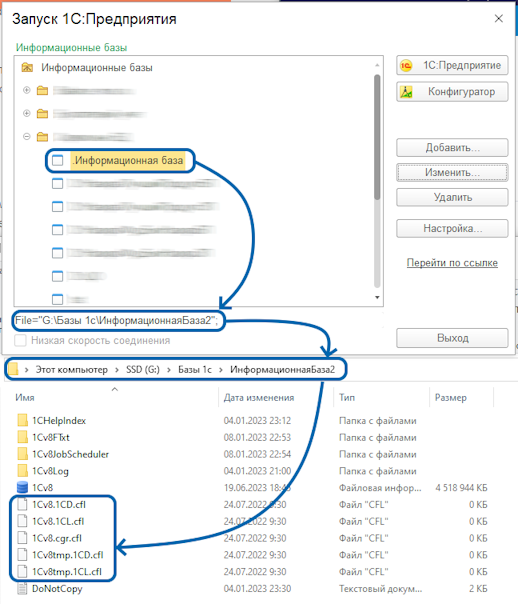Click SSD (G:) in breadcrumb path
The image size is (518, 604).
(143, 370)
